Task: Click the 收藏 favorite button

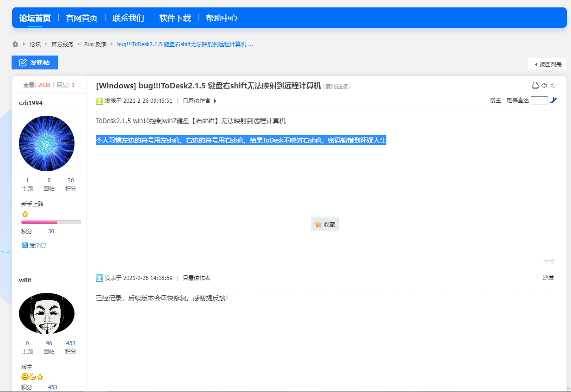Action: click(x=325, y=224)
